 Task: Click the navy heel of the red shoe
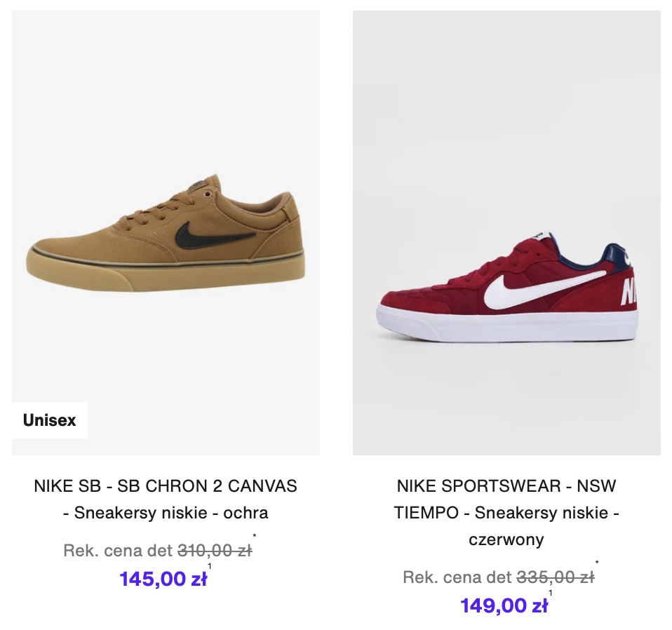[x=616, y=255]
